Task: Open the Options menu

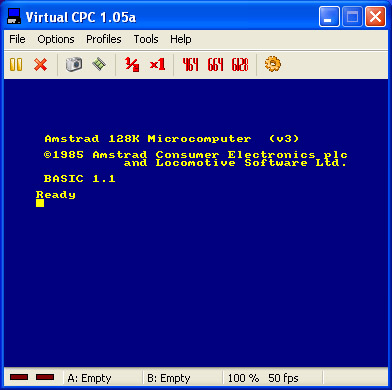Action: point(56,39)
